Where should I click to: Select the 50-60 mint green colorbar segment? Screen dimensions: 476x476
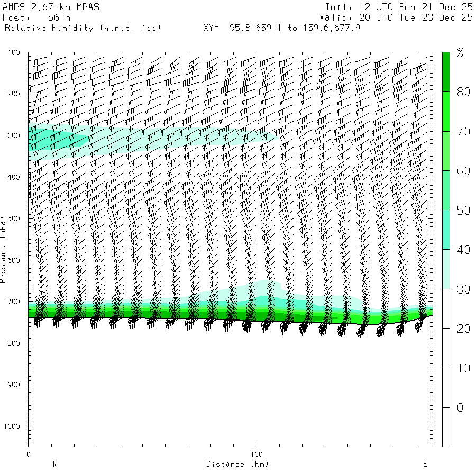click(446, 190)
